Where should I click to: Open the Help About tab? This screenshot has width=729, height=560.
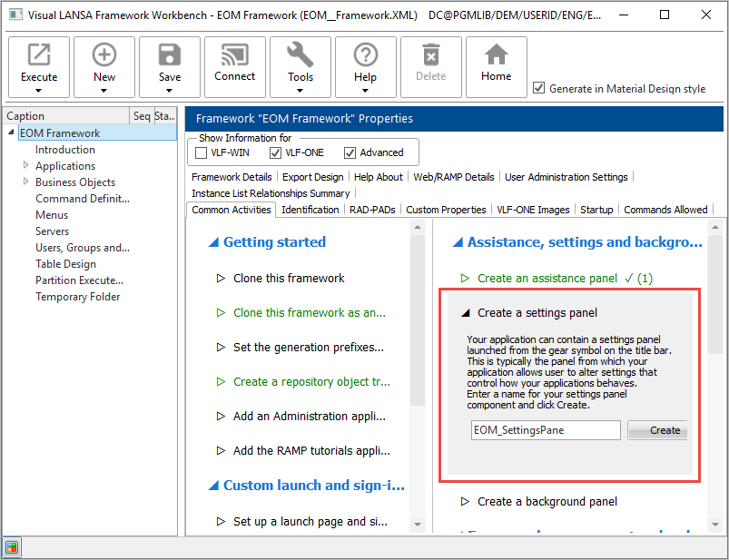[378, 177]
